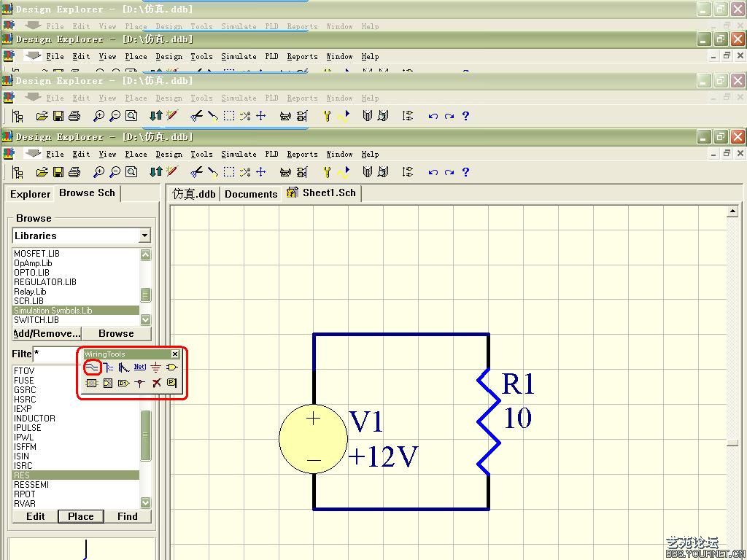Image resolution: width=747 pixels, height=560 pixels.
Task: Click schematic canvas vertical scroll-up arrow
Action: pyautogui.click(x=732, y=211)
